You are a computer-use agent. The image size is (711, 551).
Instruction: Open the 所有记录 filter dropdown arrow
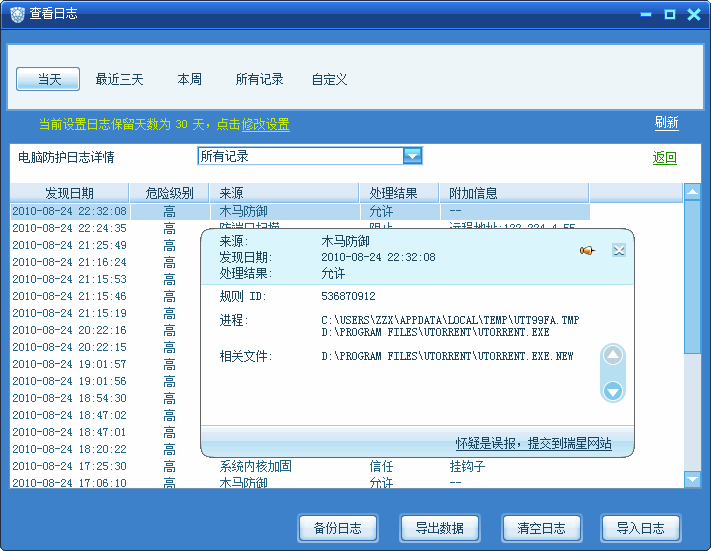(412, 156)
